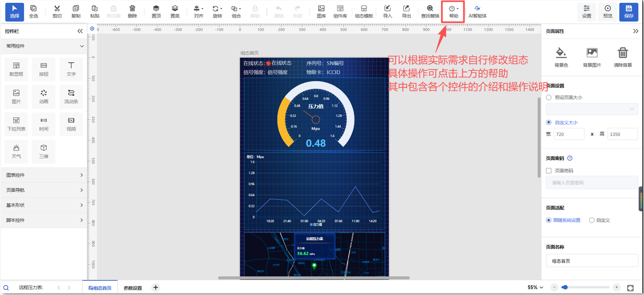Click the zoom out minus button
This screenshot has height=295, width=644.
click(555, 287)
